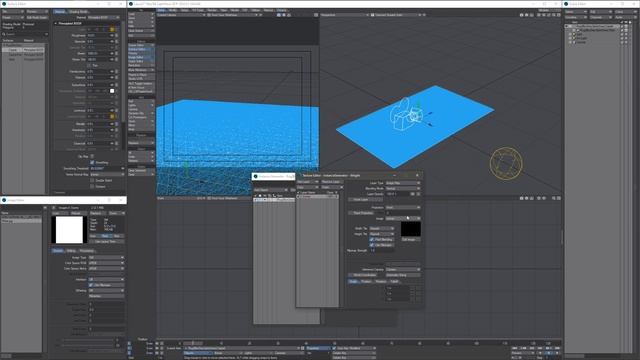The image size is (640, 360).
Task: Open the texture button beside Transparency
Action: pyautogui.click(x=116, y=71)
